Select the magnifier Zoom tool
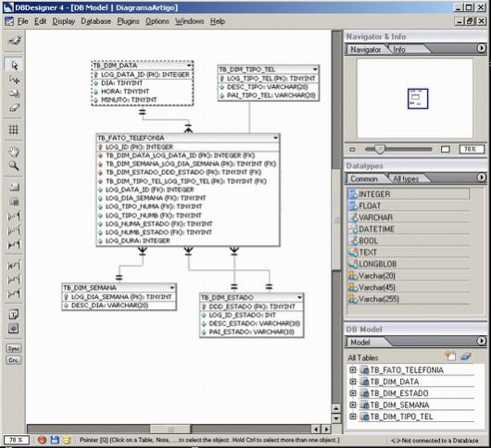 pyautogui.click(x=14, y=166)
